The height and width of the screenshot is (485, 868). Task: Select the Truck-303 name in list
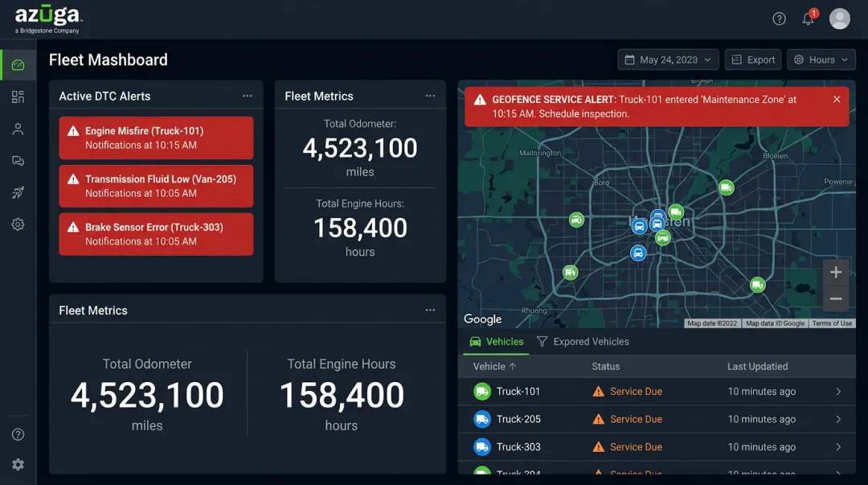[x=518, y=446]
